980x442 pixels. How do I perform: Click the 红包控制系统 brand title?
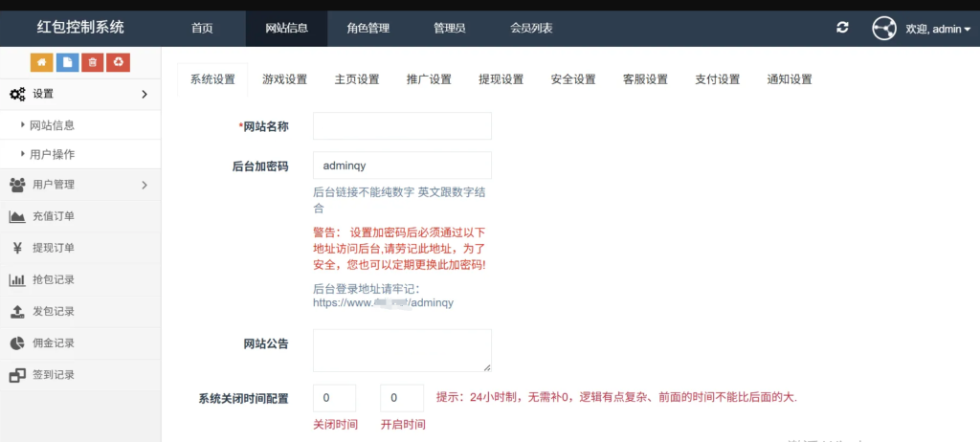(80, 28)
